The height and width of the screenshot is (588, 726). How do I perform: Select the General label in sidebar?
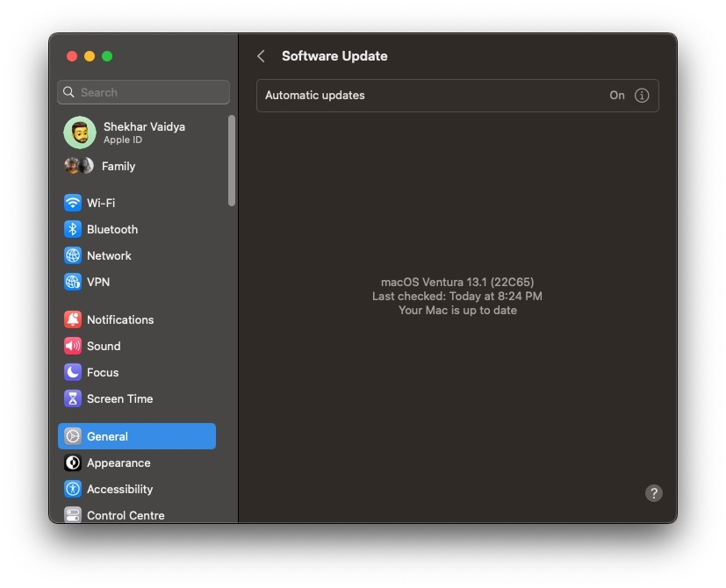tap(107, 436)
